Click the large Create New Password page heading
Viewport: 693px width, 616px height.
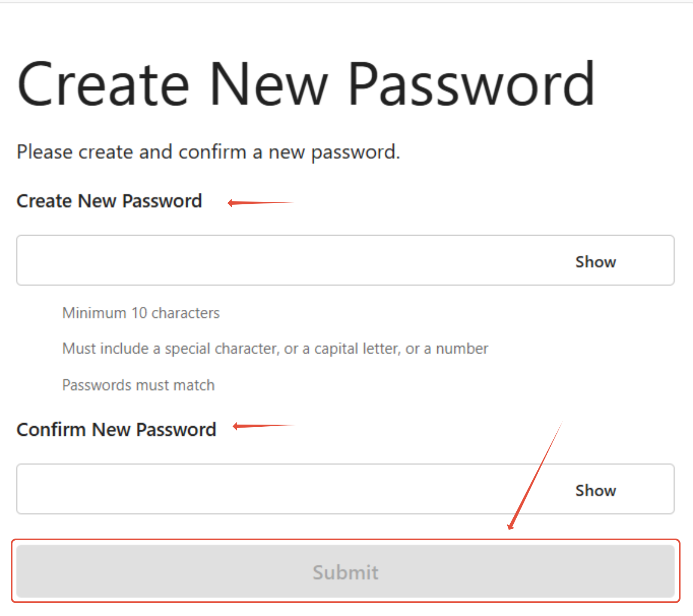[x=306, y=84]
